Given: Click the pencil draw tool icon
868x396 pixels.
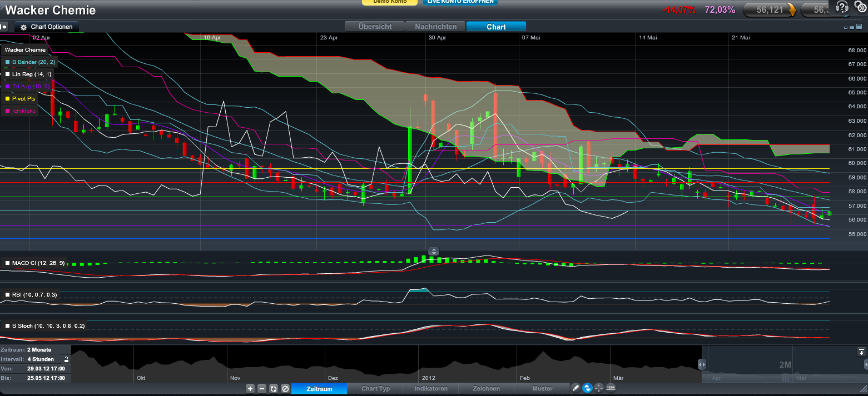Looking at the screenshot, I should 576,388.
